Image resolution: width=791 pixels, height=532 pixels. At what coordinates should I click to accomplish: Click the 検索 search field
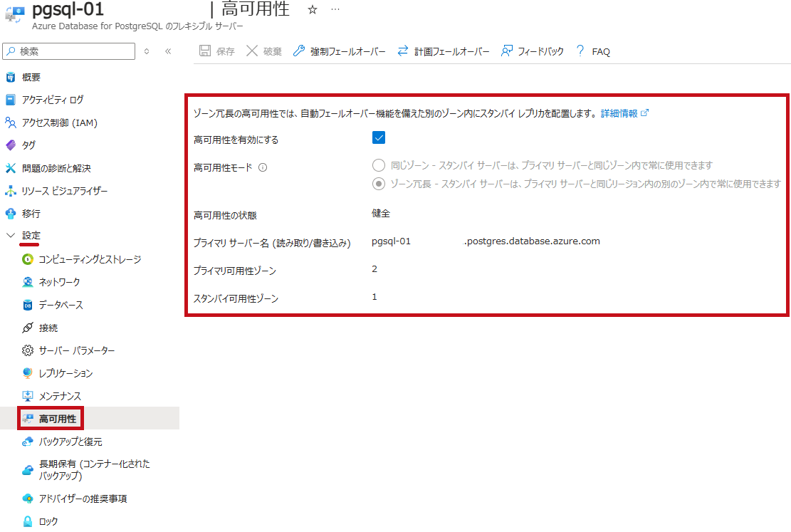coord(68,51)
